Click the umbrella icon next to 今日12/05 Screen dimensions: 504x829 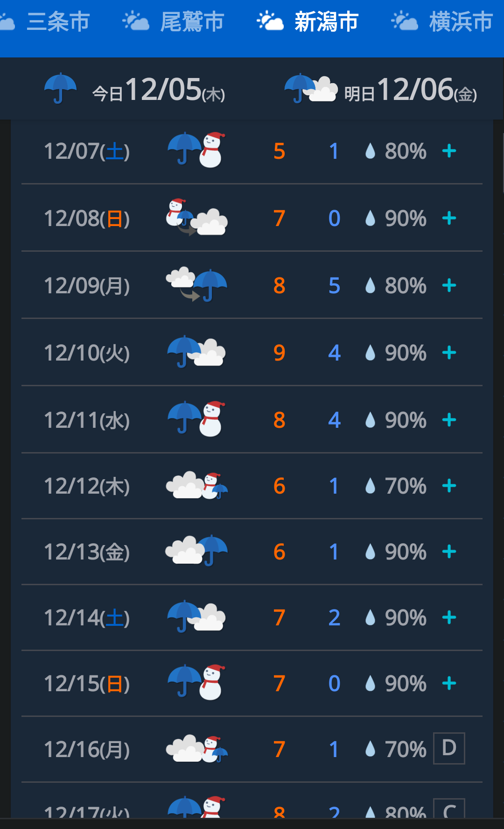[x=60, y=88]
